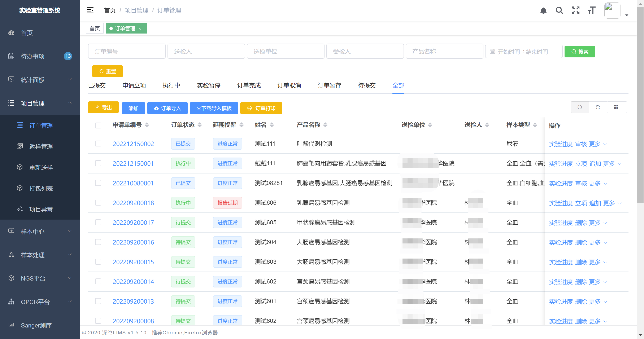The height and width of the screenshot is (339, 644).
Task: Check the row for order 202212150001
Action: (98, 163)
